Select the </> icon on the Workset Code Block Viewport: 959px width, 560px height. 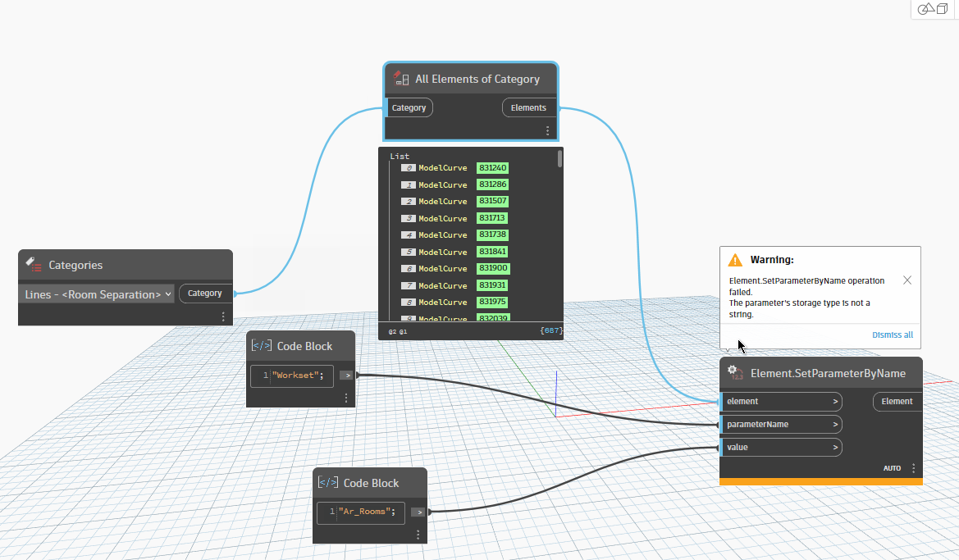pos(261,344)
